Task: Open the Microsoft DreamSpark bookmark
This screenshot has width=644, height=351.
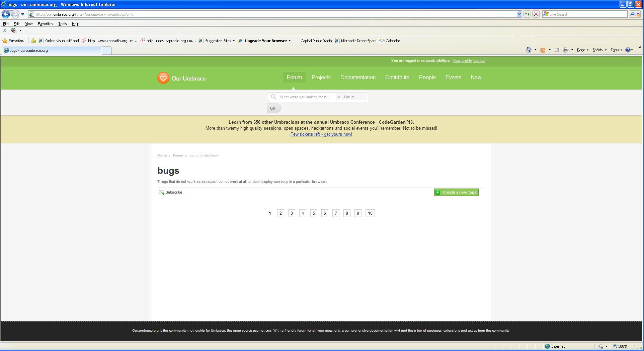Action: 355,41
